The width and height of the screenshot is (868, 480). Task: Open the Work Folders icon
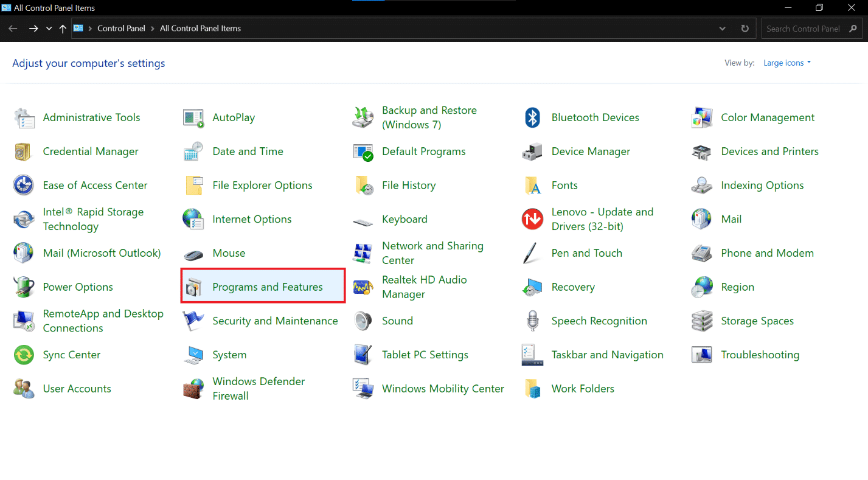(532, 389)
